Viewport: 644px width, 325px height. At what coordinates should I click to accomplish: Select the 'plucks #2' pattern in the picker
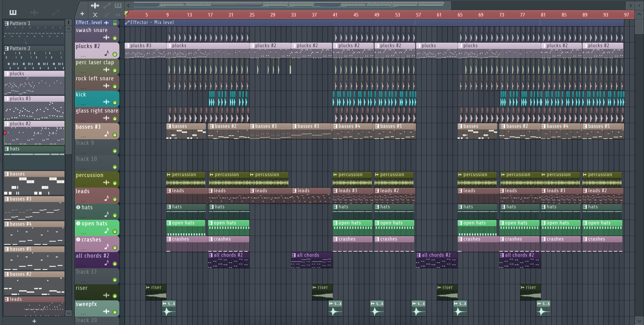click(x=34, y=133)
